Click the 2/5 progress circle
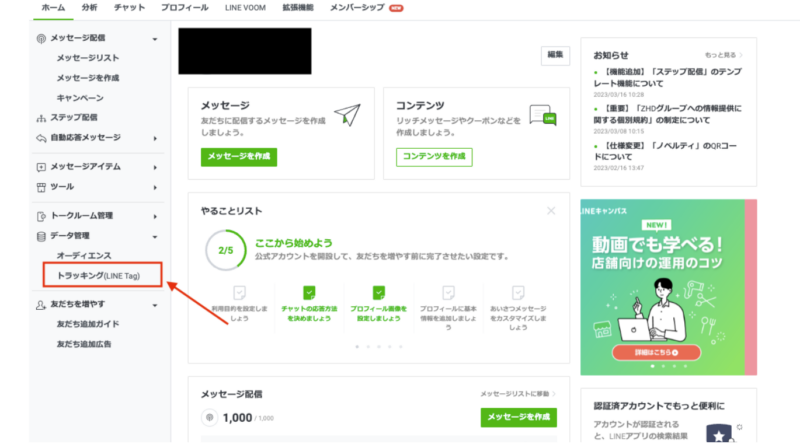 point(226,250)
